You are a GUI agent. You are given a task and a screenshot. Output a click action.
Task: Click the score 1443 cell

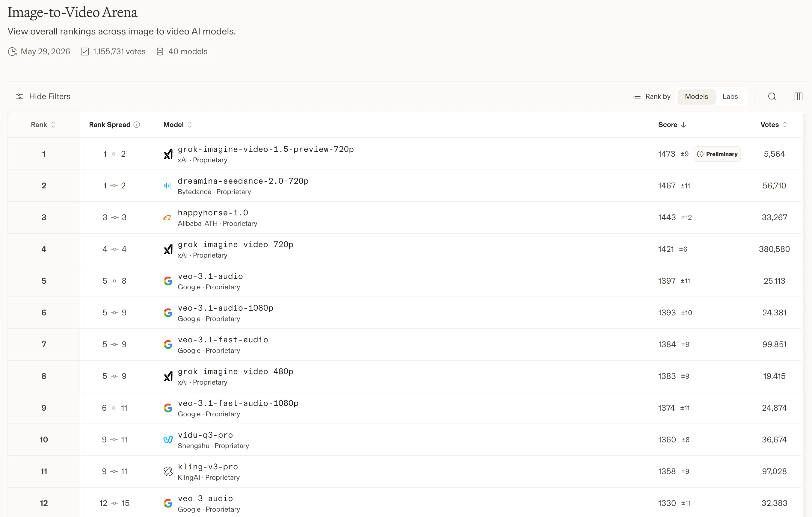point(667,217)
